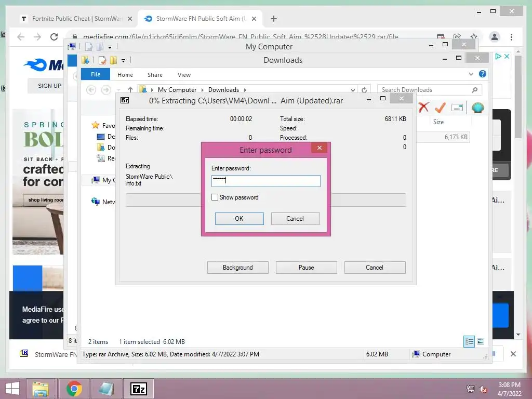Select Favorites in navigation pane
The width and height of the screenshot is (532, 399).
tap(103, 125)
